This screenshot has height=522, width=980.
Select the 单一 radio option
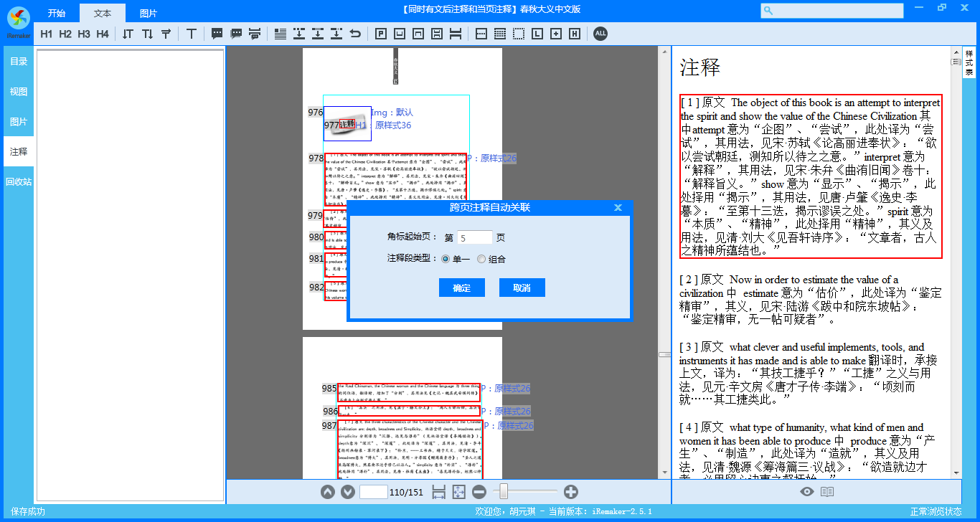[446, 259]
